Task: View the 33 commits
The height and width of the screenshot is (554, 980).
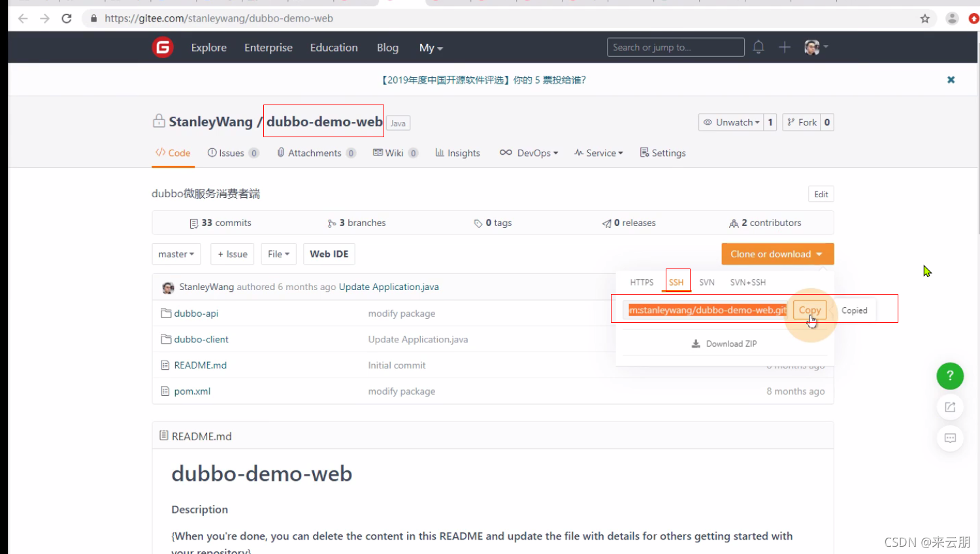Action: 220,223
